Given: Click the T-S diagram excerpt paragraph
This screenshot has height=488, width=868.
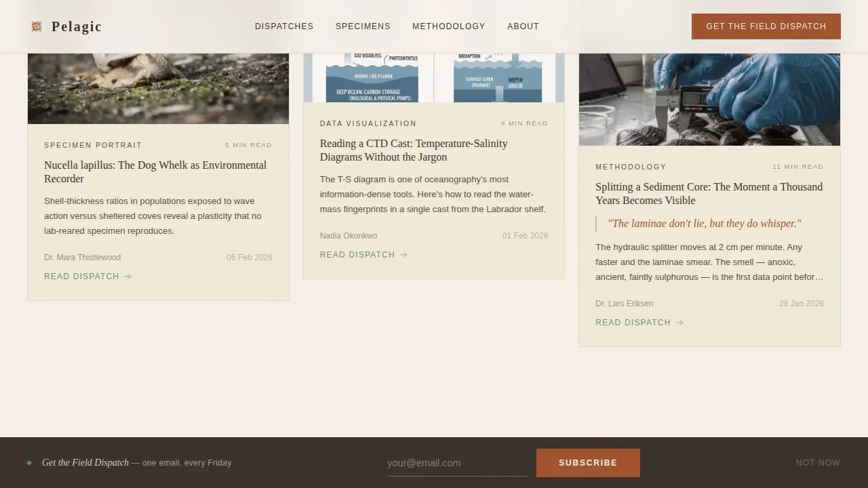Looking at the screenshot, I should [x=433, y=195].
